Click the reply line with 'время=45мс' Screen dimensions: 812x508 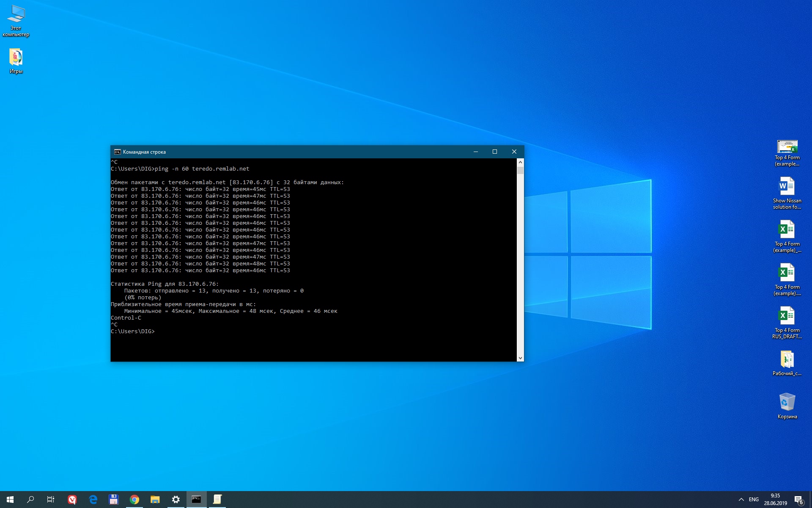coord(200,189)
